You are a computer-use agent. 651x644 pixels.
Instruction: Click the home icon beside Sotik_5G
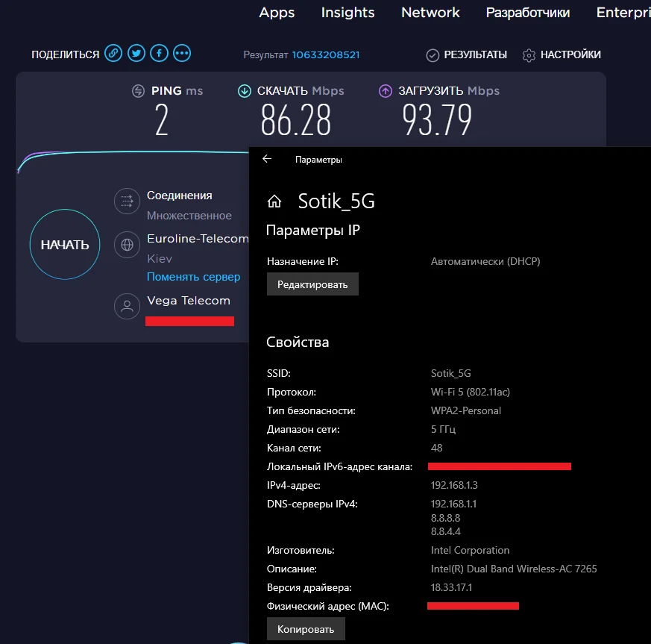[x=274, y=201]
